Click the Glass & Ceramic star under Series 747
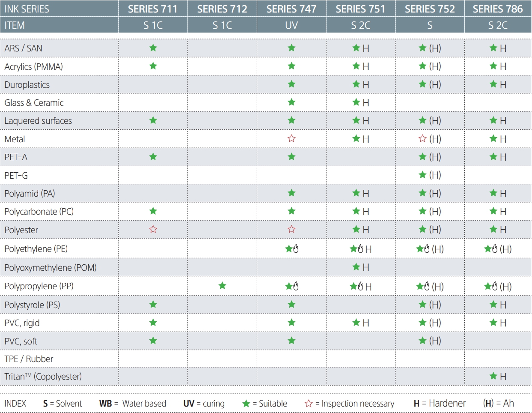The width and height of the screenshot is (532, 413). 291,102
